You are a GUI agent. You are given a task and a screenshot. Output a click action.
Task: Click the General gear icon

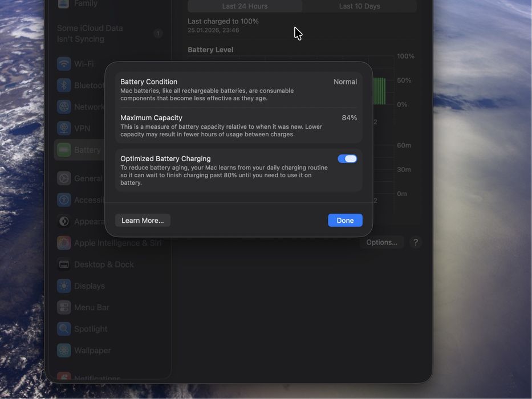click(64, 178)
